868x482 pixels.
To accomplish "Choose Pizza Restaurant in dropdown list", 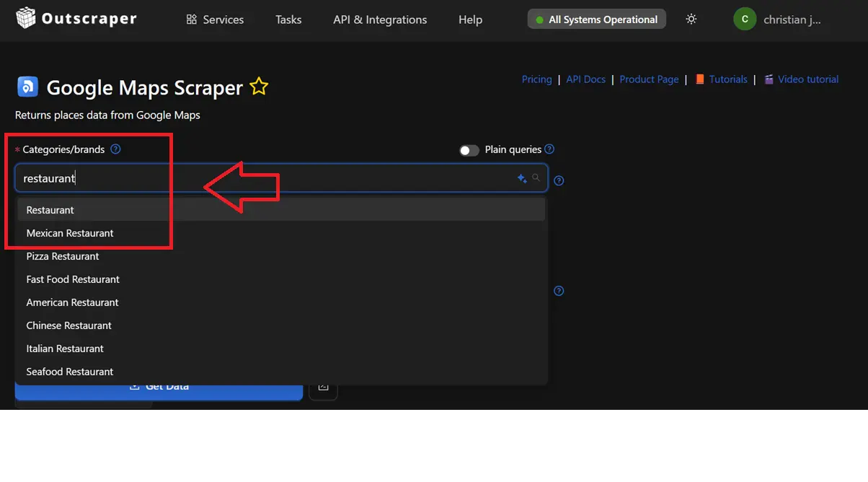I will [63, 256].
